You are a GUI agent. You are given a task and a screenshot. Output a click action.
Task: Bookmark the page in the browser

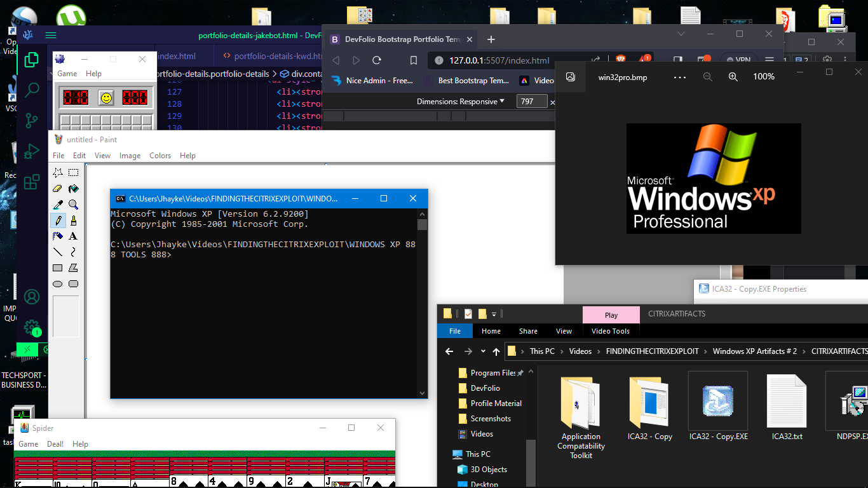(x=414, y=60)
